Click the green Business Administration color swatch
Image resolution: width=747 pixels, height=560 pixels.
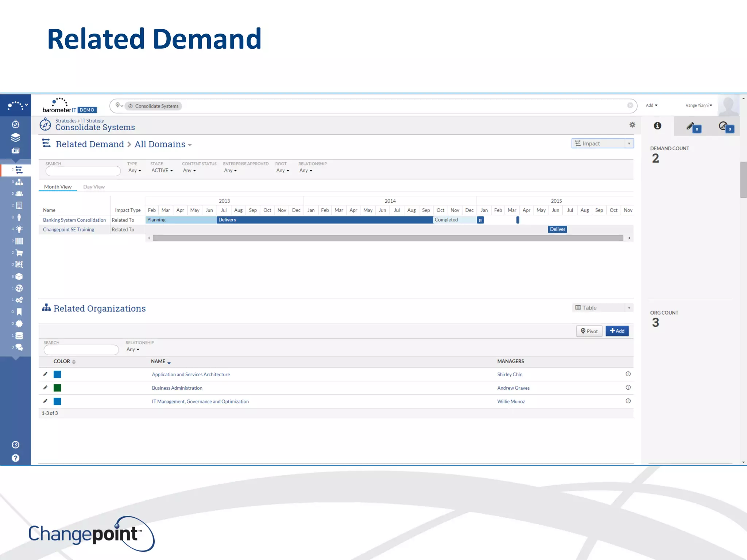(57, 388)
